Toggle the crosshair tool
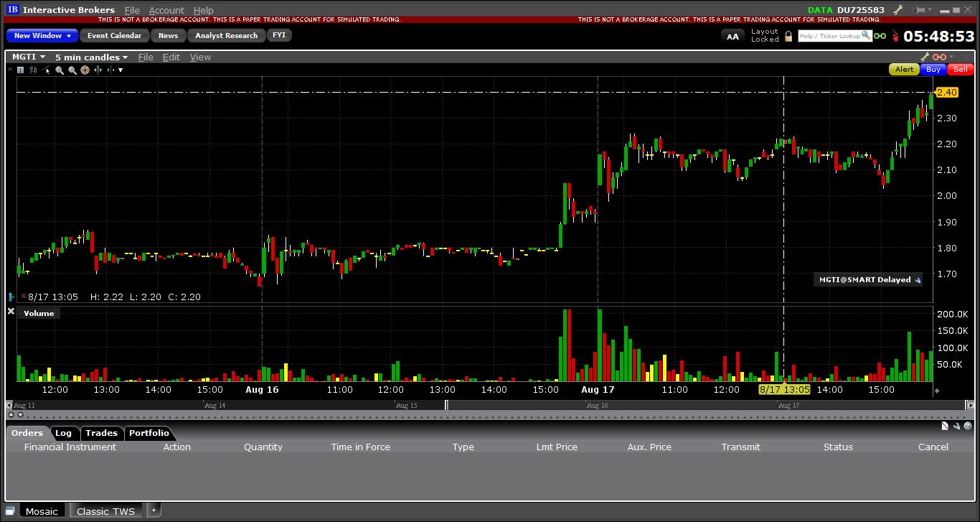This screenshot has width=980, height=522. [85, 70]
